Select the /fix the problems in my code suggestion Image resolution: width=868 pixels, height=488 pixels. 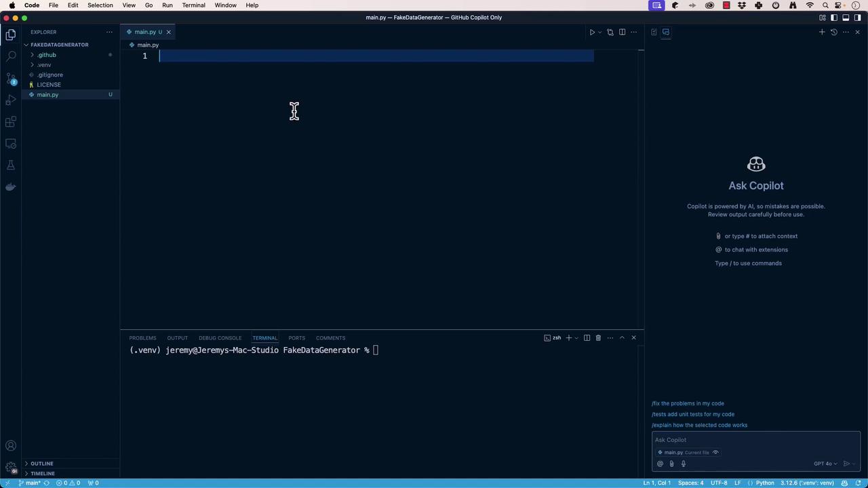pos(688,403)
